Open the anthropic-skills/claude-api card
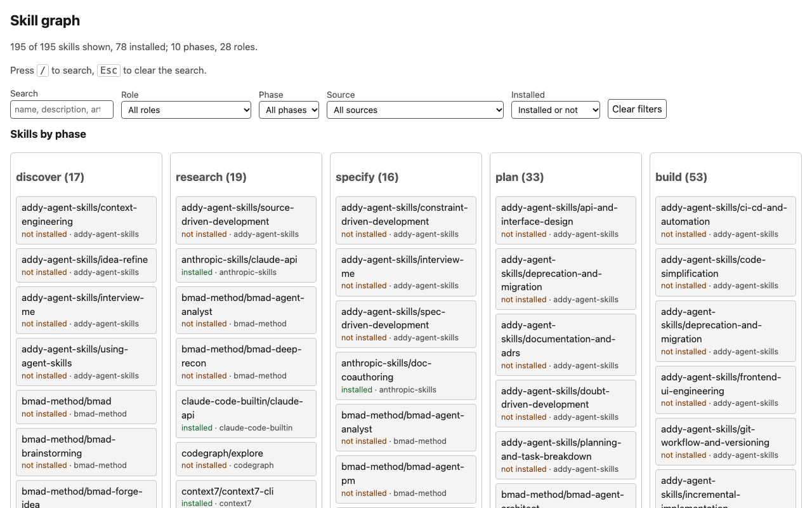Screen dimensions: 812x508 246,265
